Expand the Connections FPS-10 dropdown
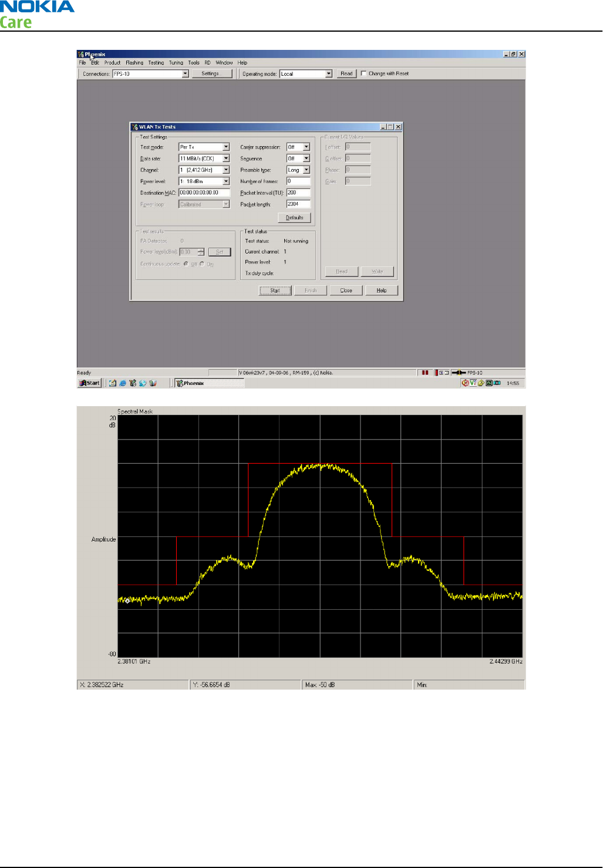 pyautogui.click(x=186, y=74)
